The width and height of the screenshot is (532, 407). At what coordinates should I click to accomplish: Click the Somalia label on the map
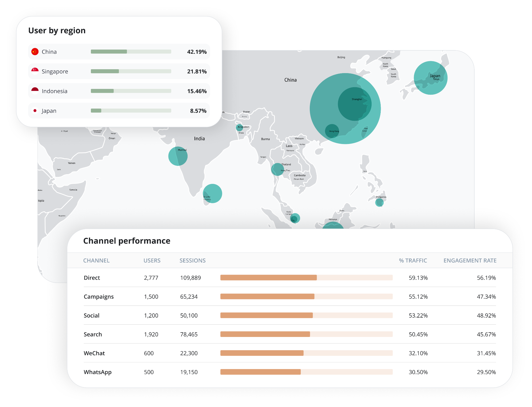73,190
